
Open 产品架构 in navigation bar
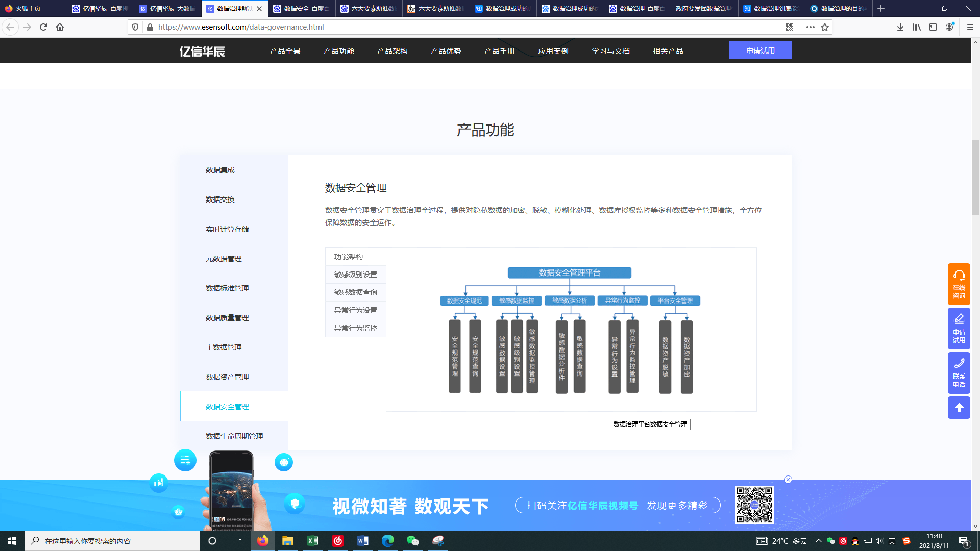[392, 51]
